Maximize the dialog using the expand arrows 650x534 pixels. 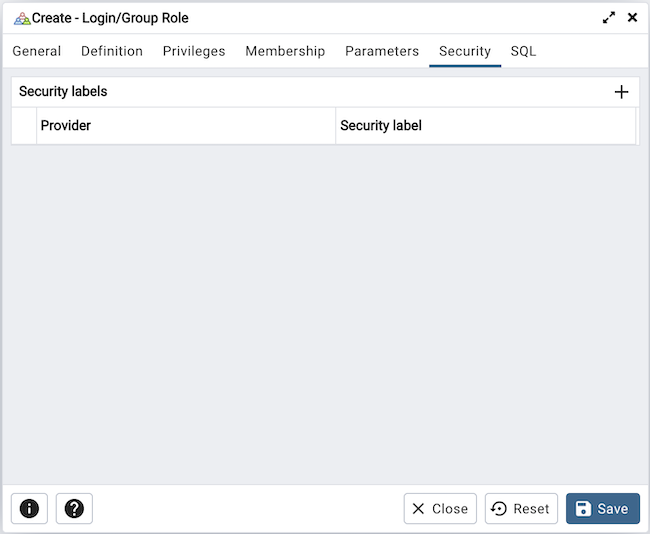pos(608,18)
